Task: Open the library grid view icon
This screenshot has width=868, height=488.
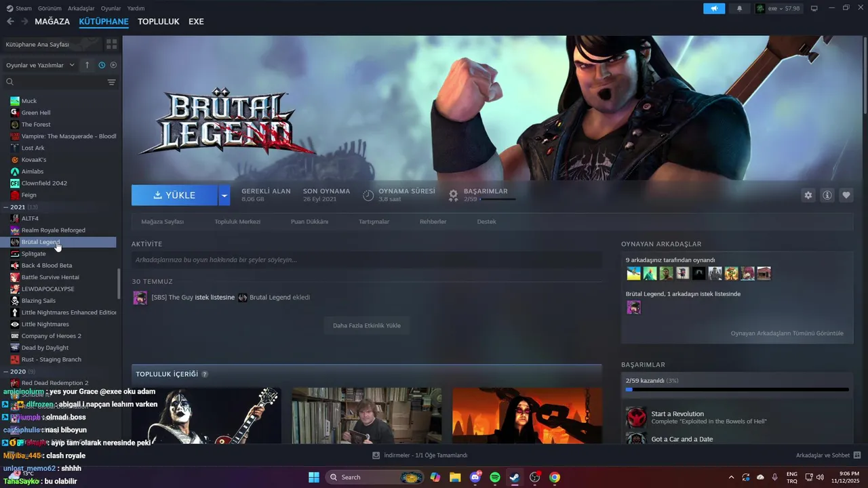Action: pyautogui.click(x=112, y=44)
